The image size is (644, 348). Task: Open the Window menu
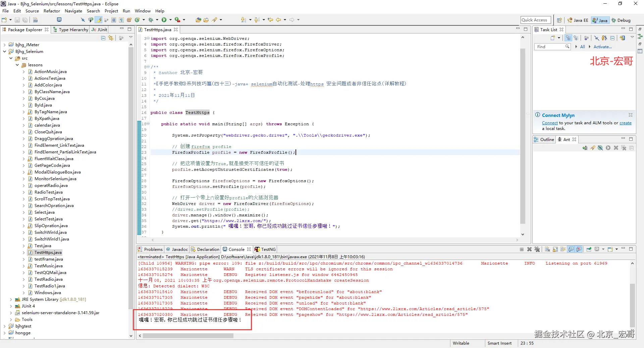[143, 11]
